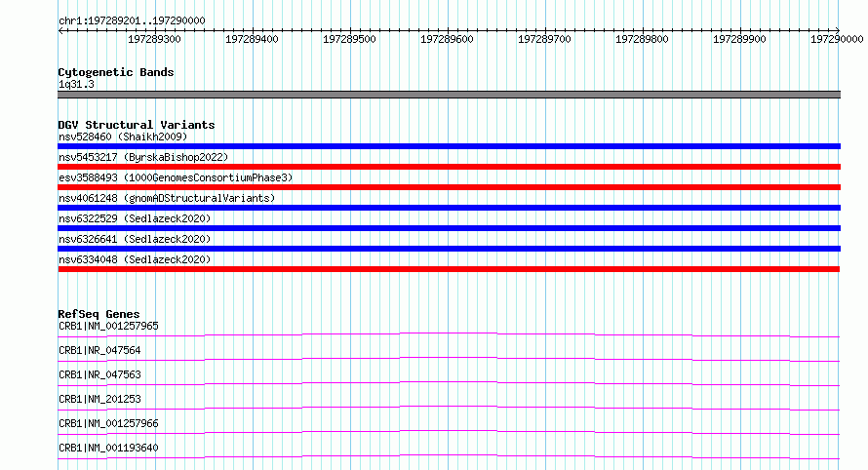Click the gray 1q31.3 cytogenetic band bar

(x=449, y=95)
